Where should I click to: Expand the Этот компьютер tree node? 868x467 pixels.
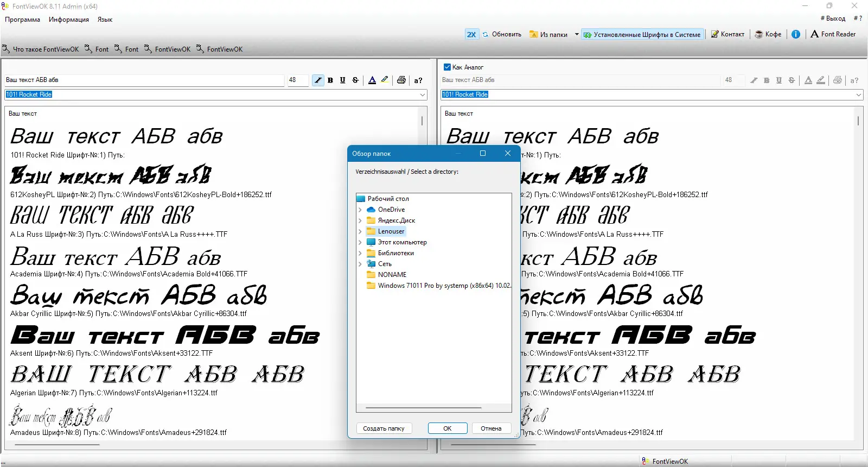pos(360,242)
